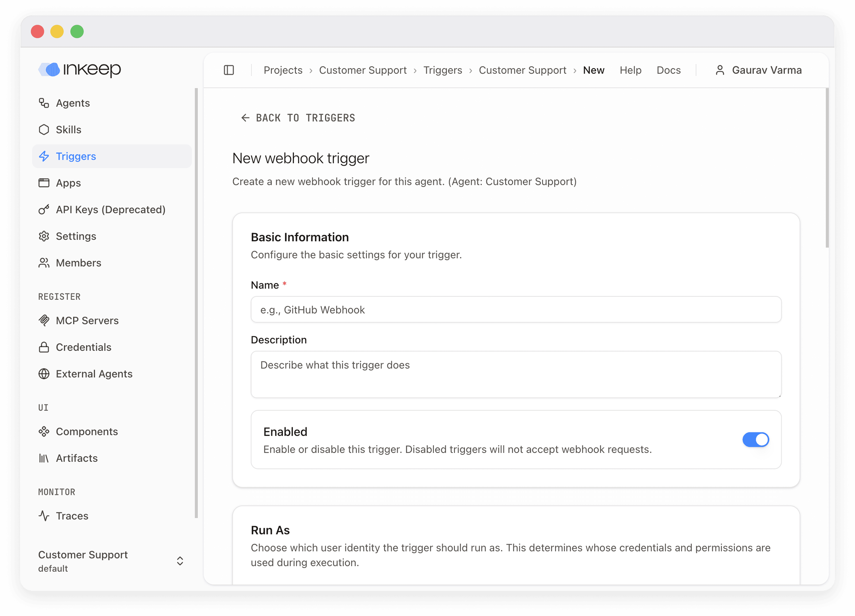Expand the Triggers breadcrumb menu
855x616 pixels.
443,70
